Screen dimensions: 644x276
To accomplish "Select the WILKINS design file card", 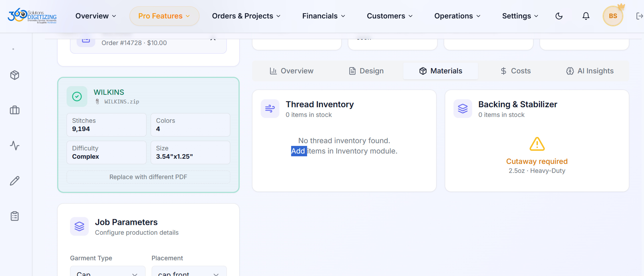I will 148,135.
